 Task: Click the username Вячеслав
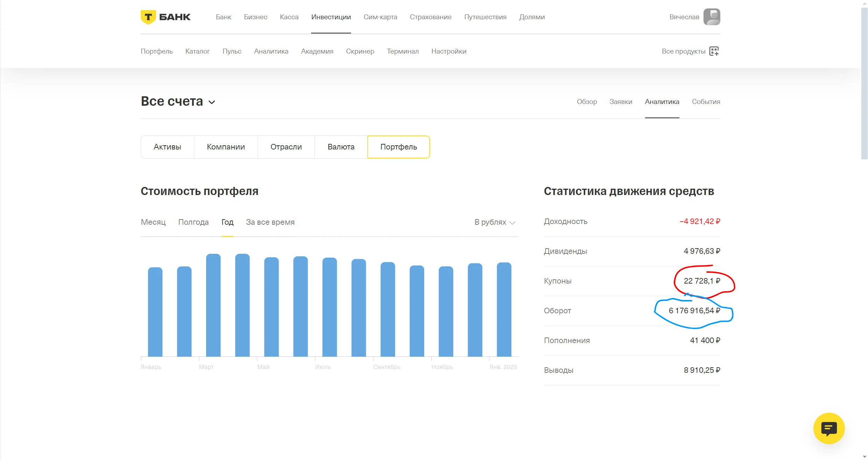(x=684, y=17)
